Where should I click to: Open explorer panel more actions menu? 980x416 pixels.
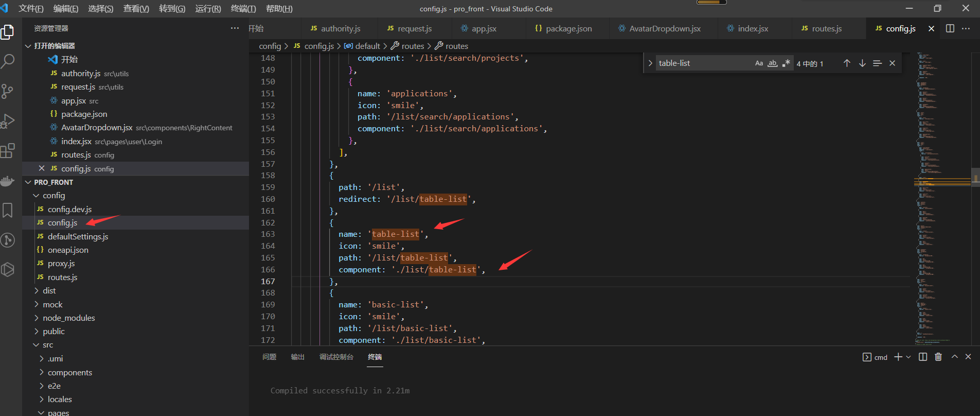(x=235, y=28)
